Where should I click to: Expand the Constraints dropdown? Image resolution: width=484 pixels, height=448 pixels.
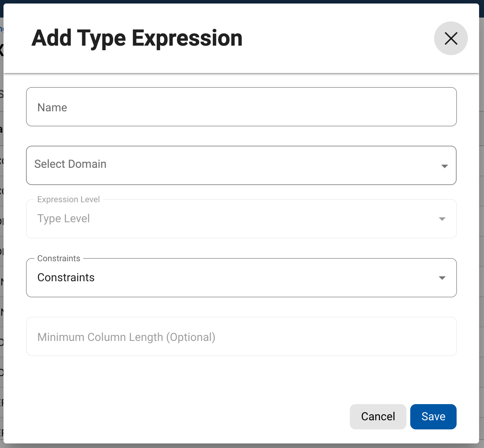pyautogui.click(x=241, y=278)
